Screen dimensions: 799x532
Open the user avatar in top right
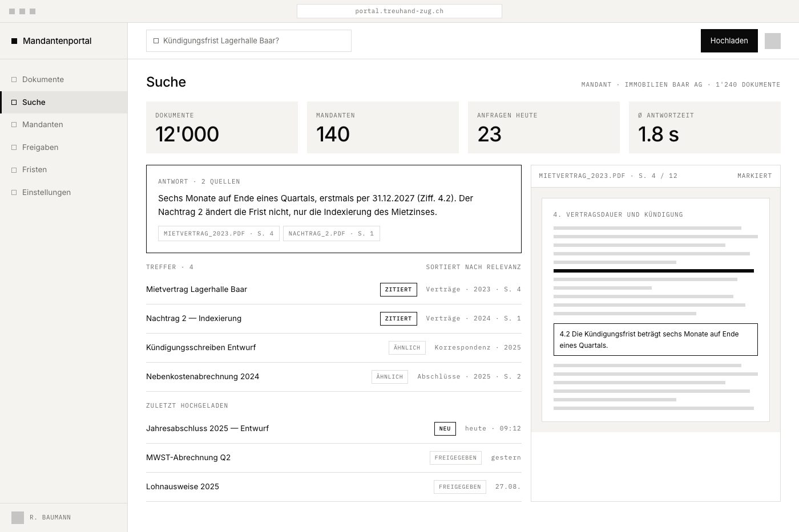click(x=772, y=41)
